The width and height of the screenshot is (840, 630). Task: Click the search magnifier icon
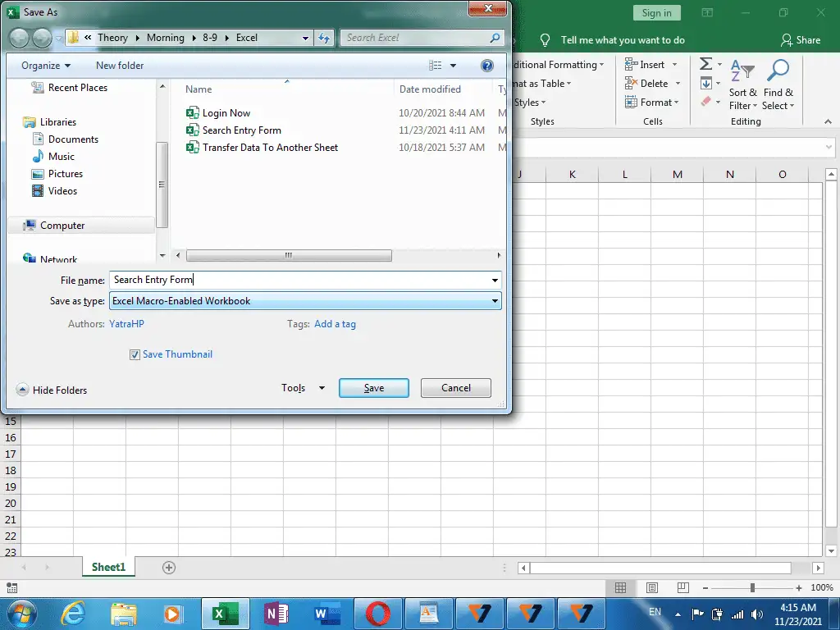point(495,38)
